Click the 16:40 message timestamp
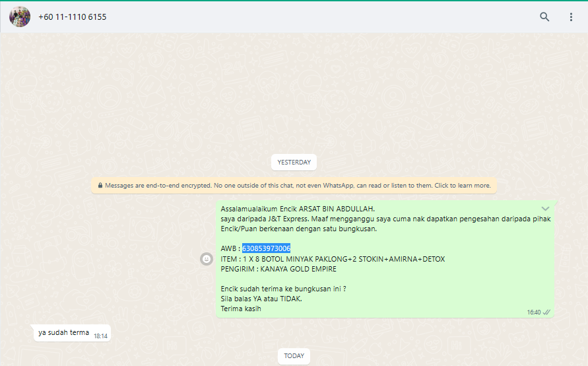 pyautogui.click(x=533, y=312)
